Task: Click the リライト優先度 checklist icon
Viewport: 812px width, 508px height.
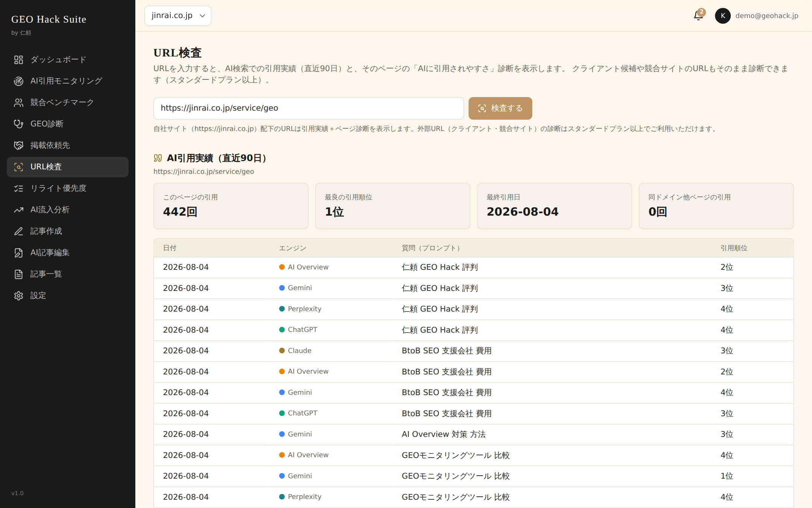Action: 18,189
